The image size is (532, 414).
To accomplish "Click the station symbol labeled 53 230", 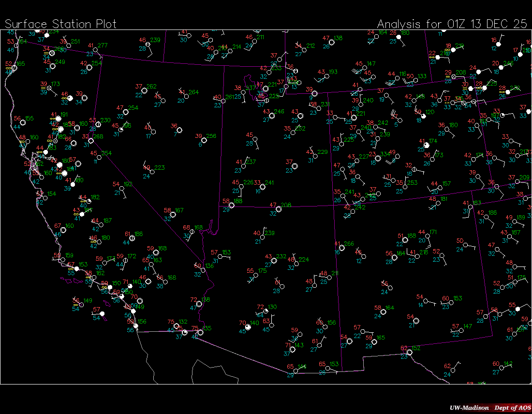I will [98, 124].
